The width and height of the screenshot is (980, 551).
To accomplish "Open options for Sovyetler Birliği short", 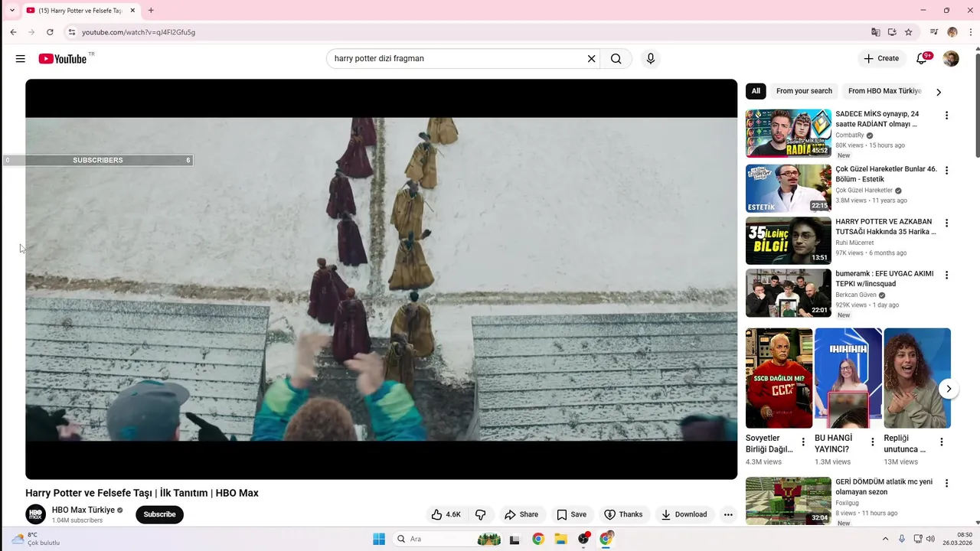I will point(803,442).
